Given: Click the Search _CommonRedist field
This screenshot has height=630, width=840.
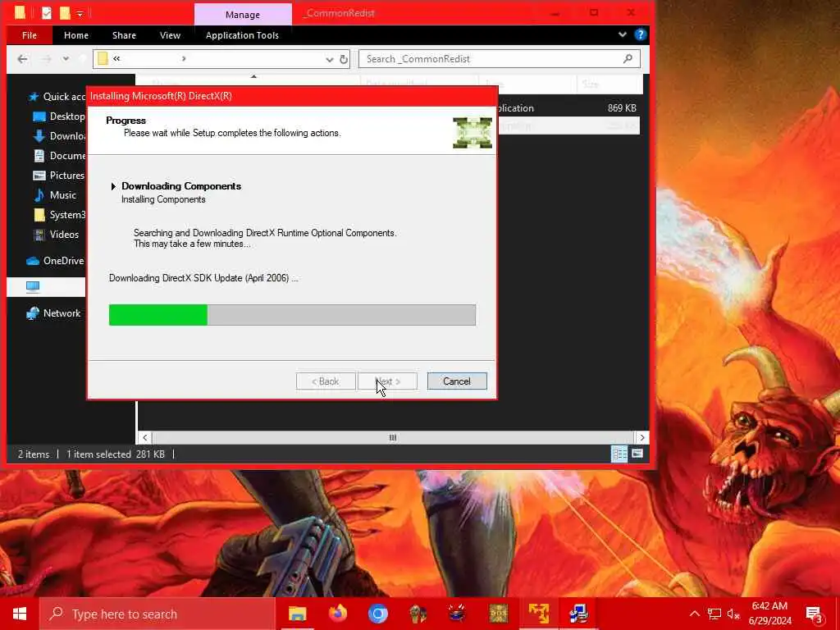Looking at the screenshot, I should 500,59.
